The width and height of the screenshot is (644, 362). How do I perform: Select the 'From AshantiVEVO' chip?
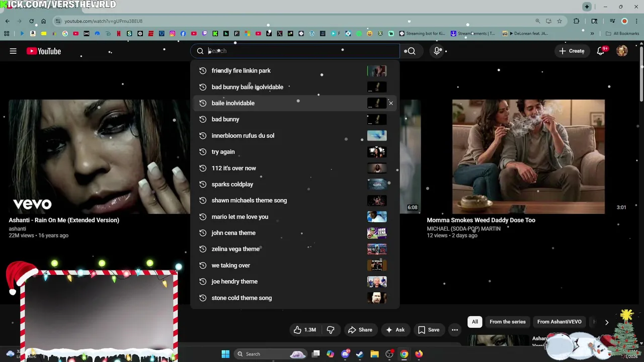pyautogui.click(x=559, y=322)
